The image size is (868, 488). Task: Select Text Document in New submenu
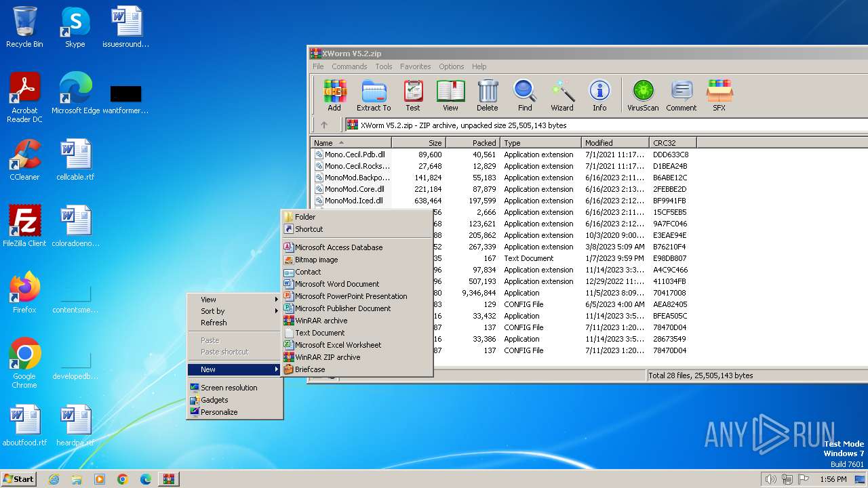point(357,333)
